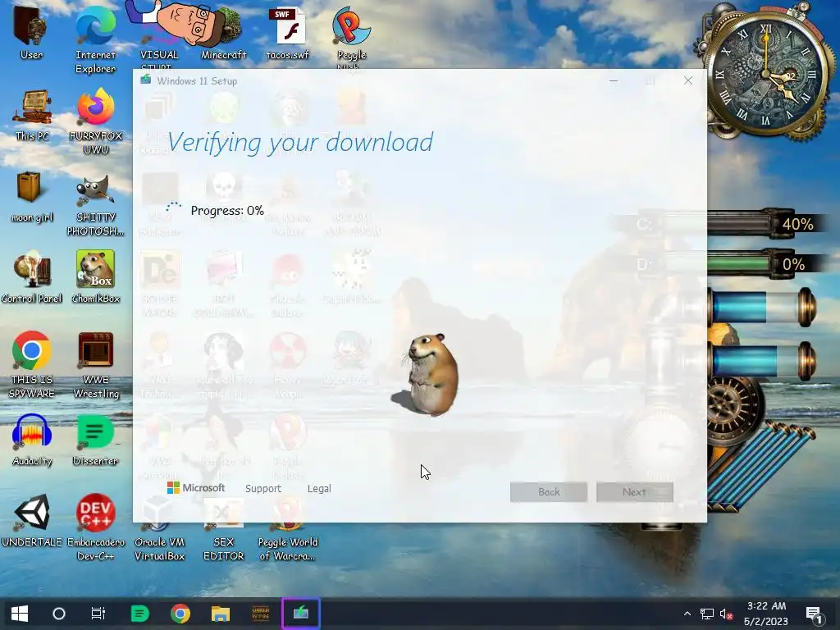Screen dimensions: 840x630
Task: Launch Embarcadero Dev-C++ shortcut
Action: [x=95, y=527]
